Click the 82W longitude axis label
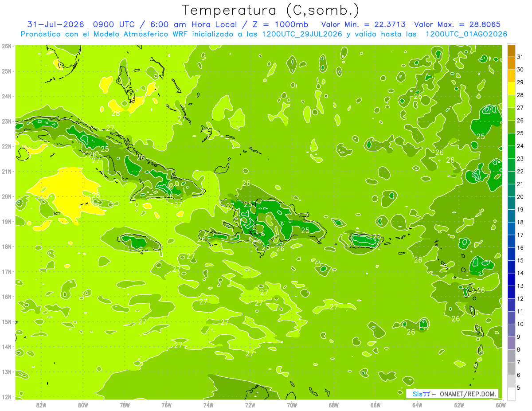This screenshot has width=532, height=411. pyautogui.click(x=41, y=404)
